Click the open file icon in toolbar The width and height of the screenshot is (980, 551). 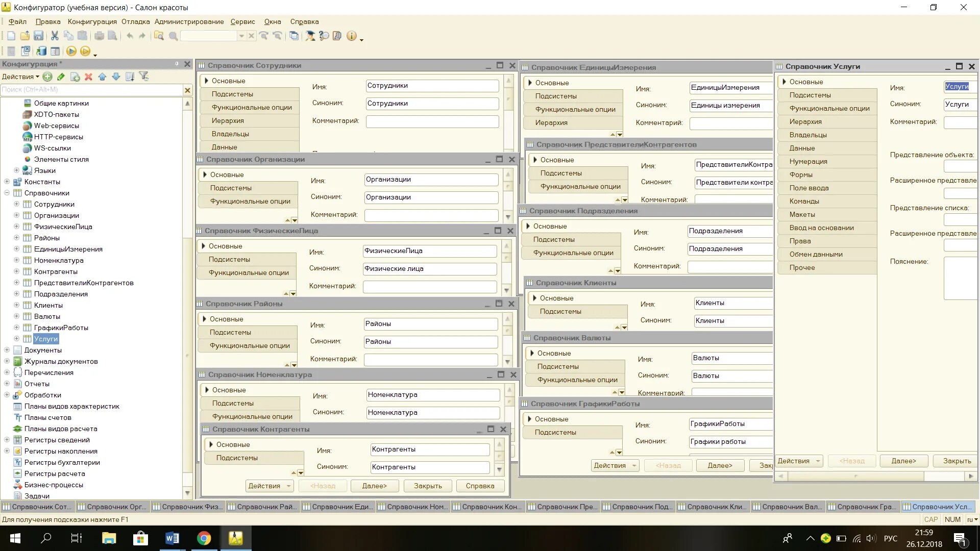[25, 36]
